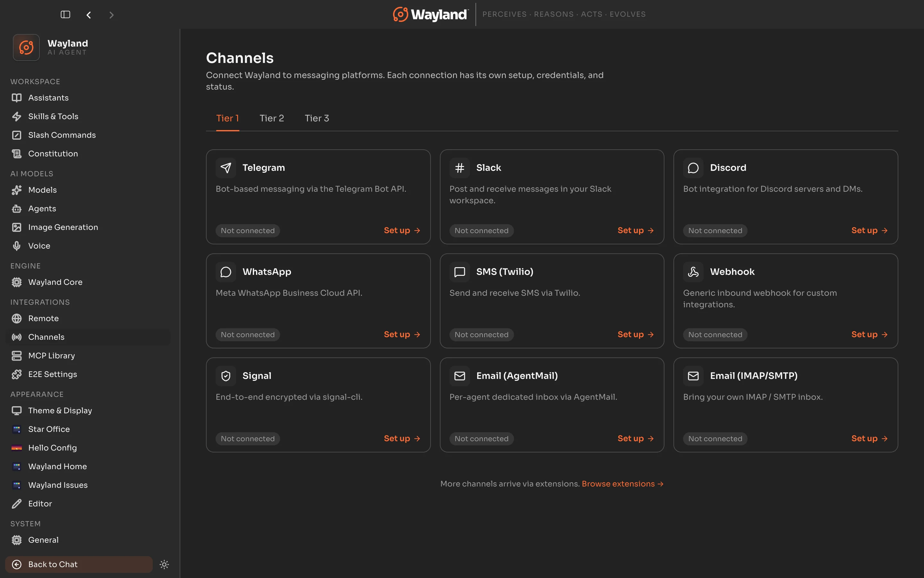Click "Bring your own IMAP / SMTP inbox." text
The width and height of the screenshot is (924, 578).
pyautogui.click(x=753, y=397)
